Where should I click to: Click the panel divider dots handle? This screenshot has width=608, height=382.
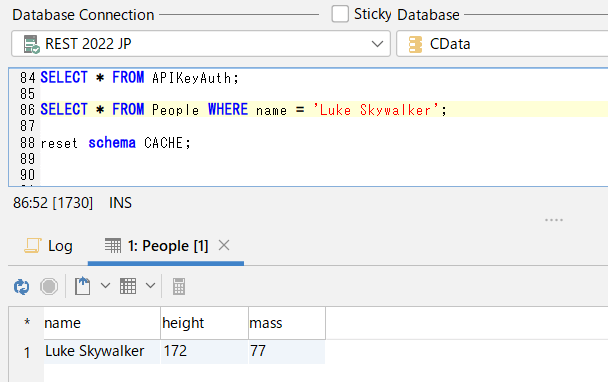pos(554,220)
